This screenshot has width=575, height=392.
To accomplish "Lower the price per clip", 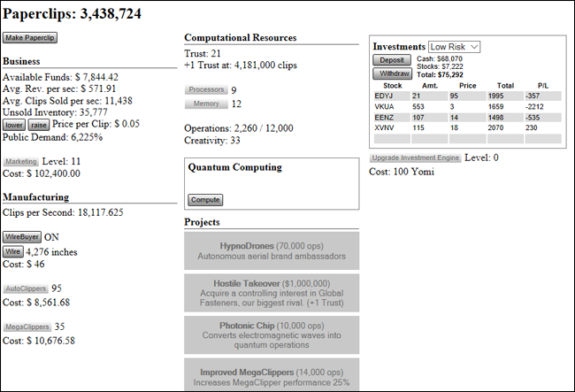I will point(14,125).
